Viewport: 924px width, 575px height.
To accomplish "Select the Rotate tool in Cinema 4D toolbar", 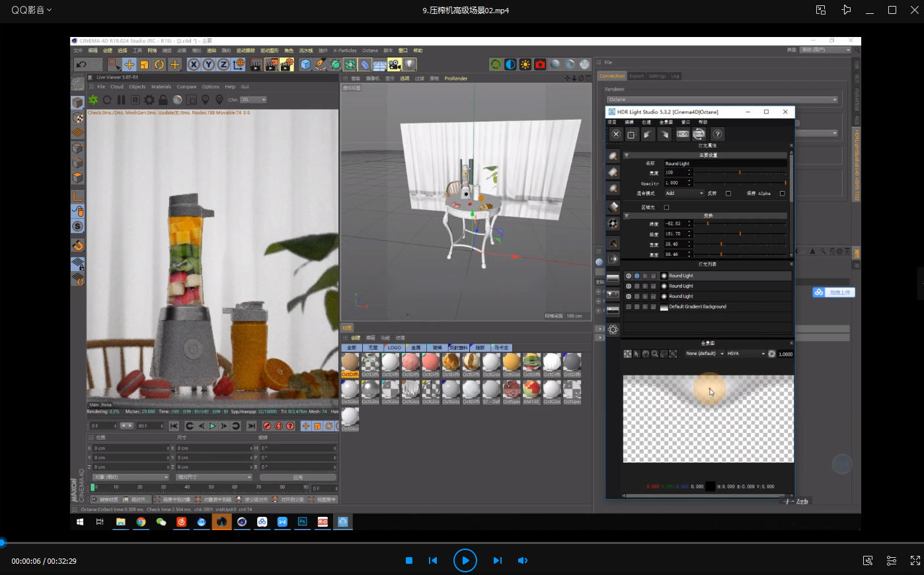I will [x=159, y=64].
